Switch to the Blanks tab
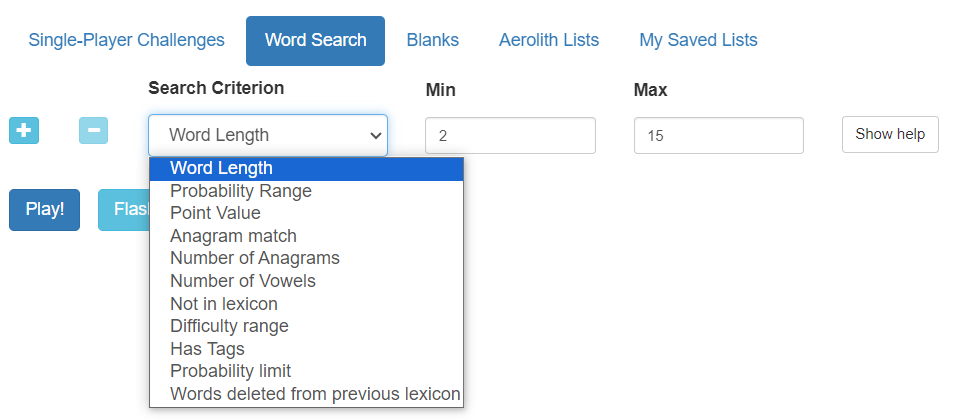973x420 pixels. (x=432, y=41)
